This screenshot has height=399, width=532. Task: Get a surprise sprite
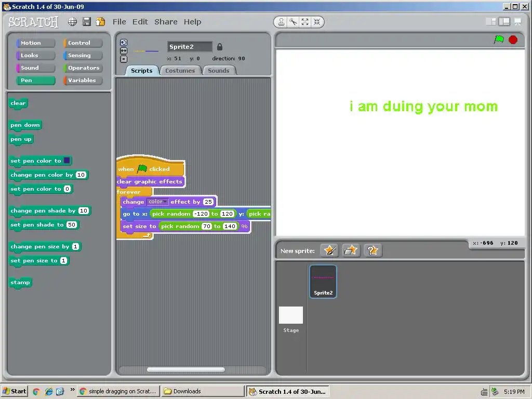pyautogui.click(x=373, y=251)
